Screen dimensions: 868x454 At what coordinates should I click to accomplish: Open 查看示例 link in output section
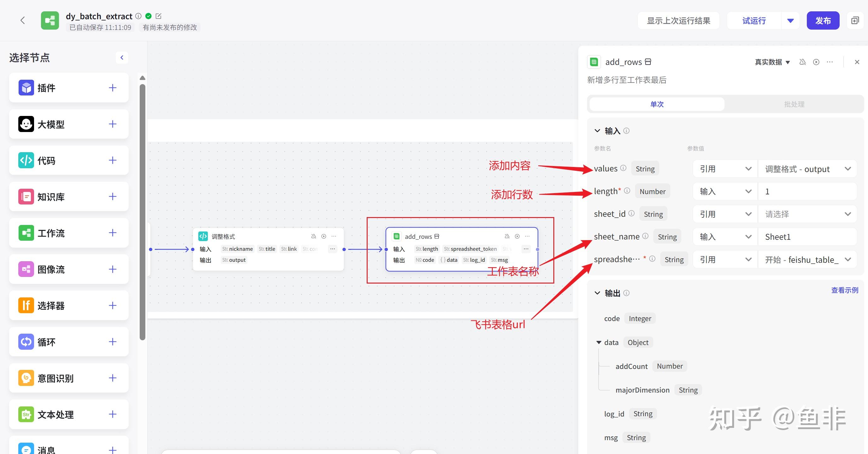pos(845,290)
